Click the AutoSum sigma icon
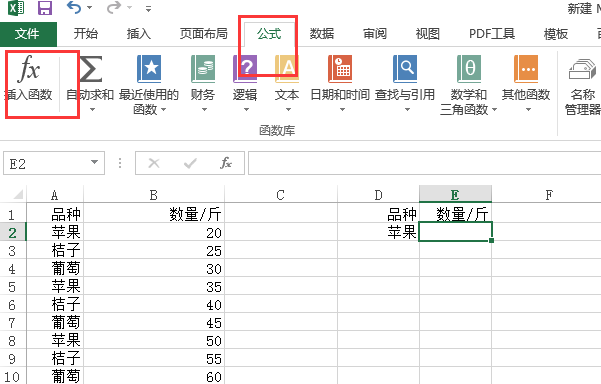Screen dimensions: 601x384 (x=90, y=69)
